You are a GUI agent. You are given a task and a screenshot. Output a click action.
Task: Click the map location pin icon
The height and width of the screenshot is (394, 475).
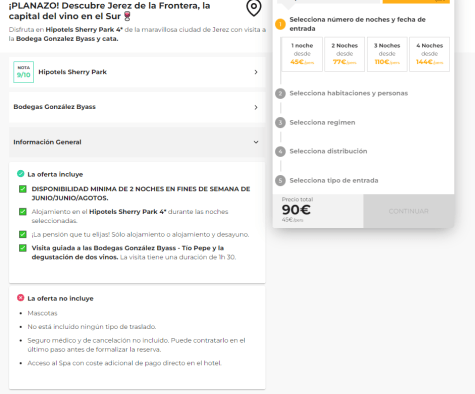(x=254, y=8)
